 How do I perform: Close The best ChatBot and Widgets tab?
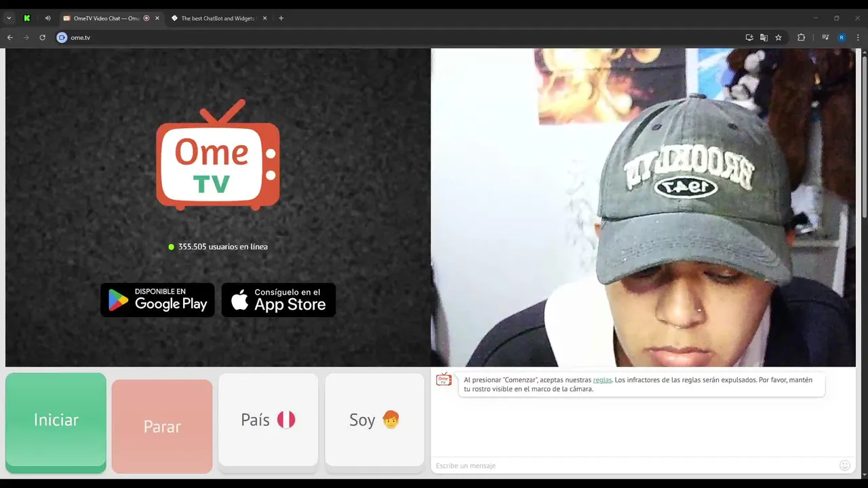265,18
